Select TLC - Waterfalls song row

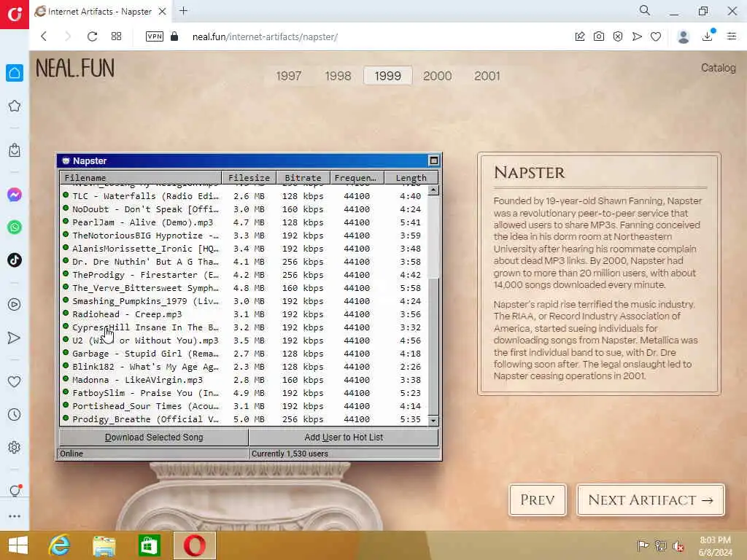[244, 195]
